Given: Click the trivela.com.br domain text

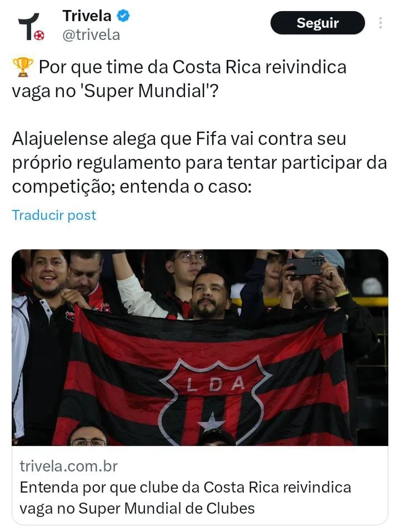Looking at the screenshot, I should point(68,466).
